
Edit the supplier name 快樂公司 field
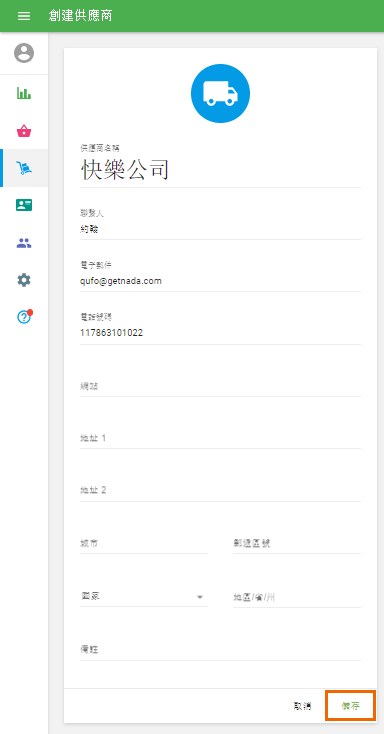tap(221, 170)
